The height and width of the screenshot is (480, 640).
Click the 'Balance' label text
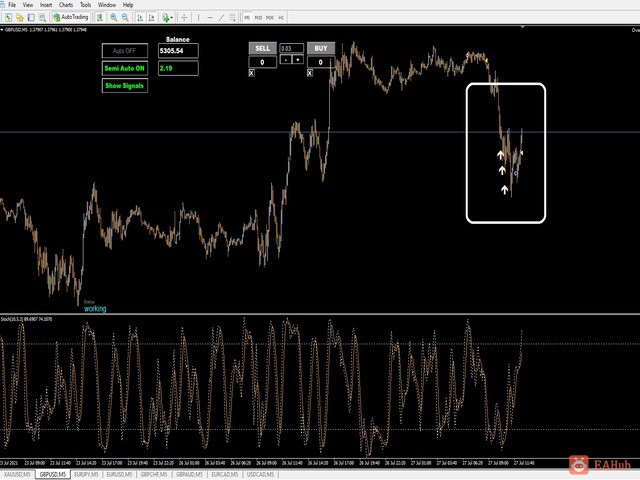(x=178, y=39)
